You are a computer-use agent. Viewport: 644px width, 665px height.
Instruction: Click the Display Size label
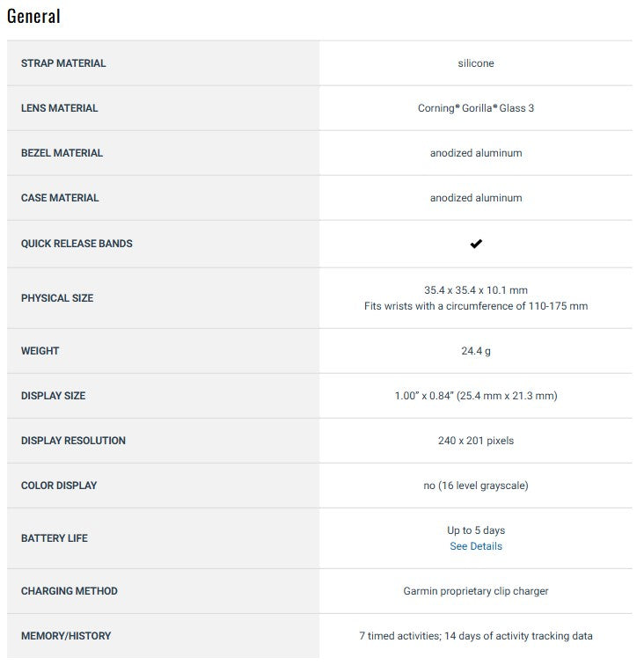[54, 396]
